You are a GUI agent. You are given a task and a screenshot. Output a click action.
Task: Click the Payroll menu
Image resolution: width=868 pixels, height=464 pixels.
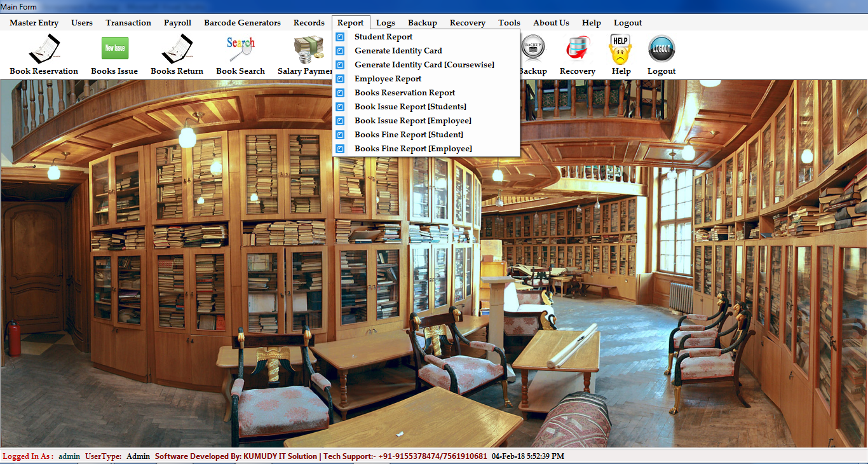(177, 23)
